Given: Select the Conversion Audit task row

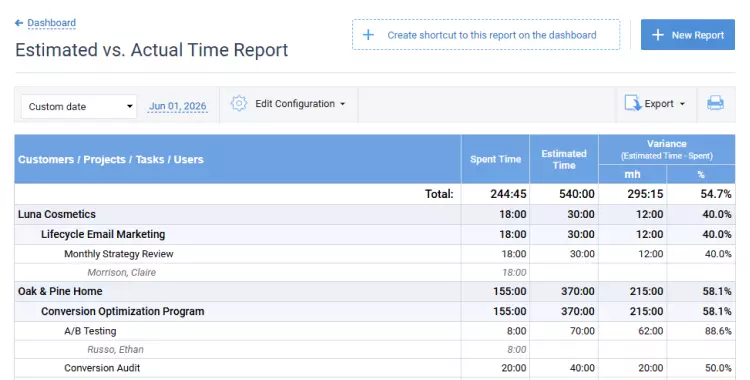Looking at the screenshot, I should (x=375, y=368).
